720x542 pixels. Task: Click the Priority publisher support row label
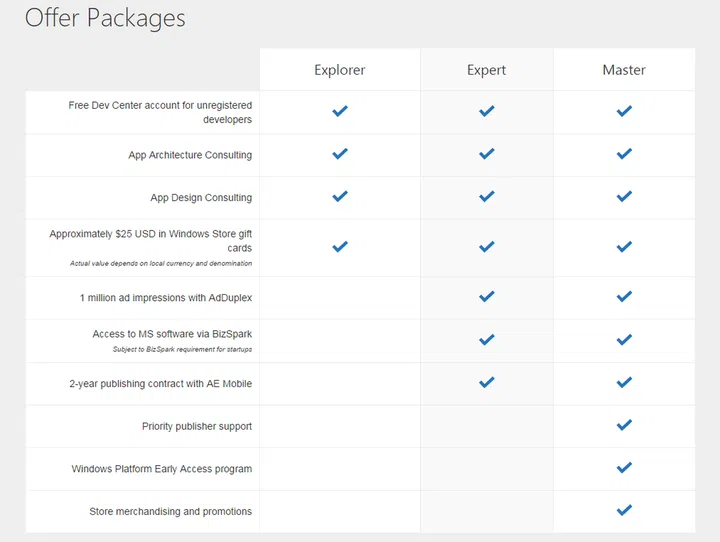point(196,427)
